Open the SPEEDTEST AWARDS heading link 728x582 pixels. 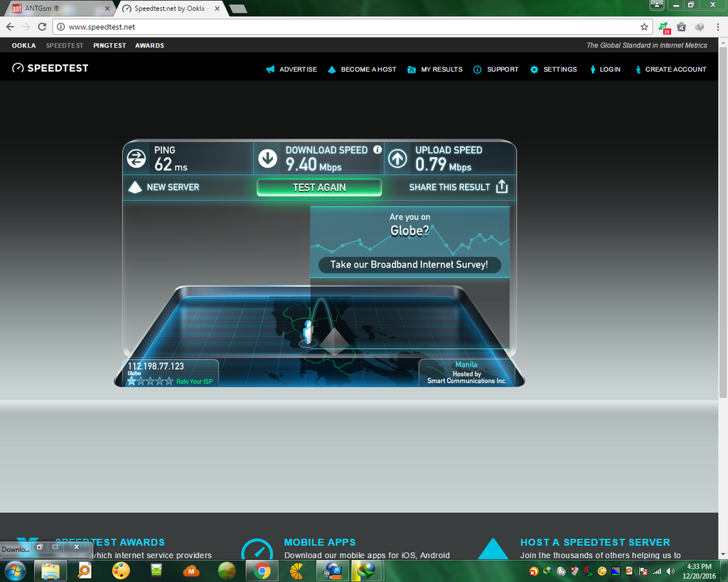[x=110, y=542]
